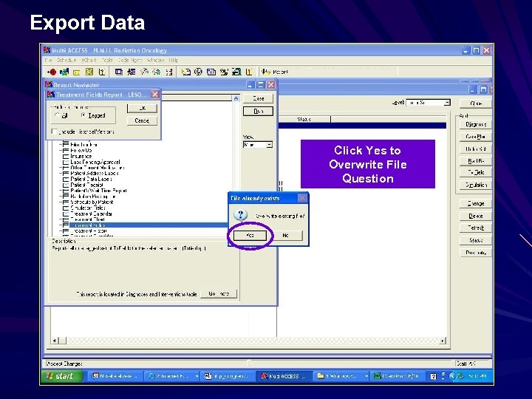The height and width of the screenshot is (399, 532).
Task: Close the Treatment Fields Report dialog
Action: coord(155,95)
